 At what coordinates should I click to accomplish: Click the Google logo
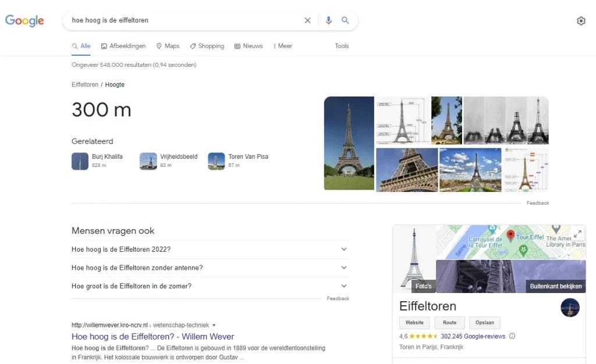(24, 20)
